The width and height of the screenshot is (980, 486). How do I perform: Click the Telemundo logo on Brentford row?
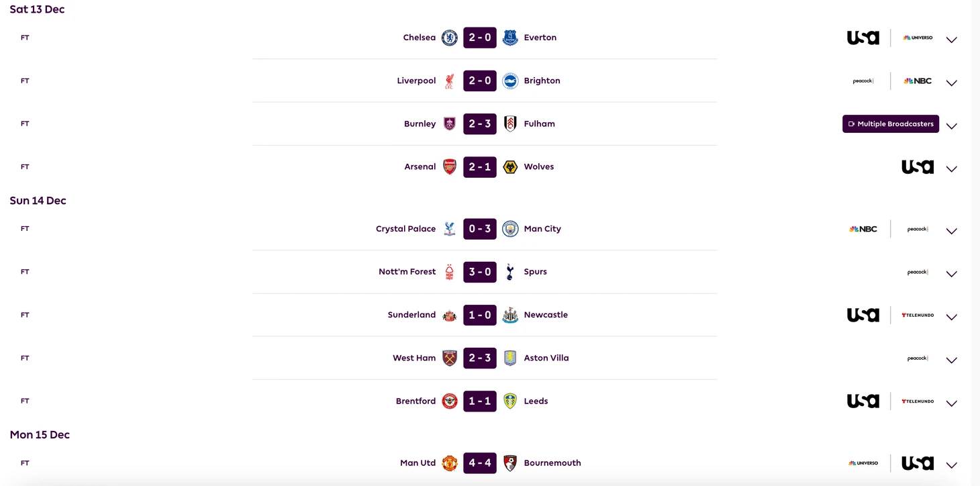(917, 401)
